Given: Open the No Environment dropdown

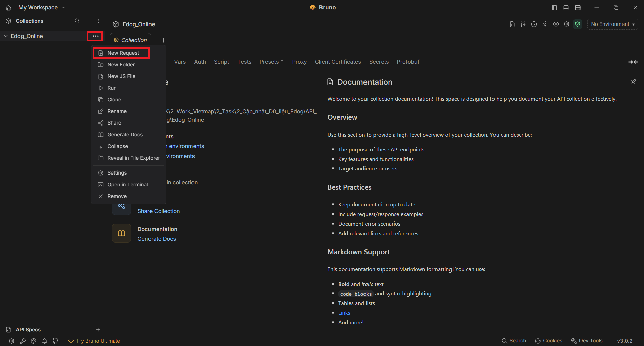Looking at the screenshot, I should coord(612,24).
